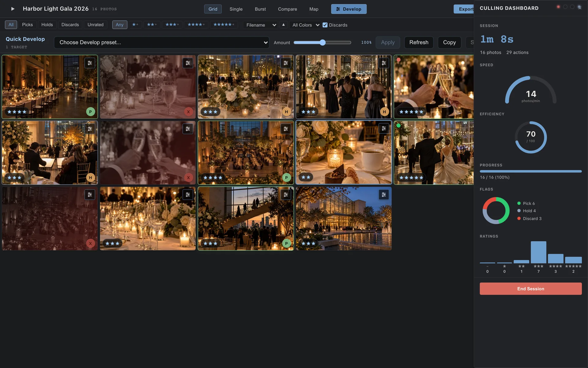Open develop sliders on dessert and coffee photo
Image resolution: width=588 pixels, height=368 pixels.
pos(384,129)
